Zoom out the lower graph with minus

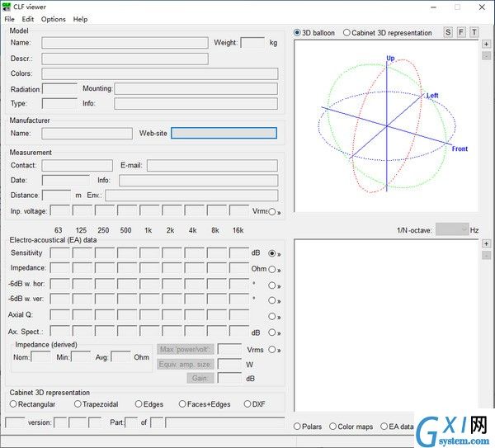486,256
